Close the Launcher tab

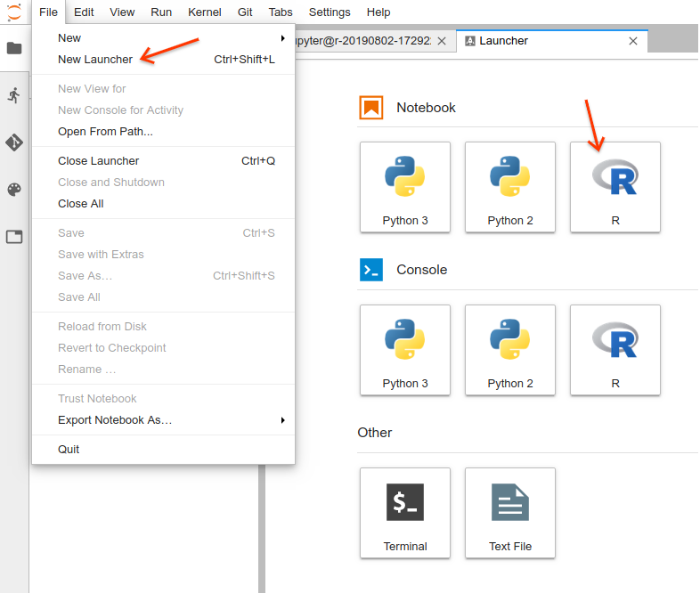pos(633,41)
